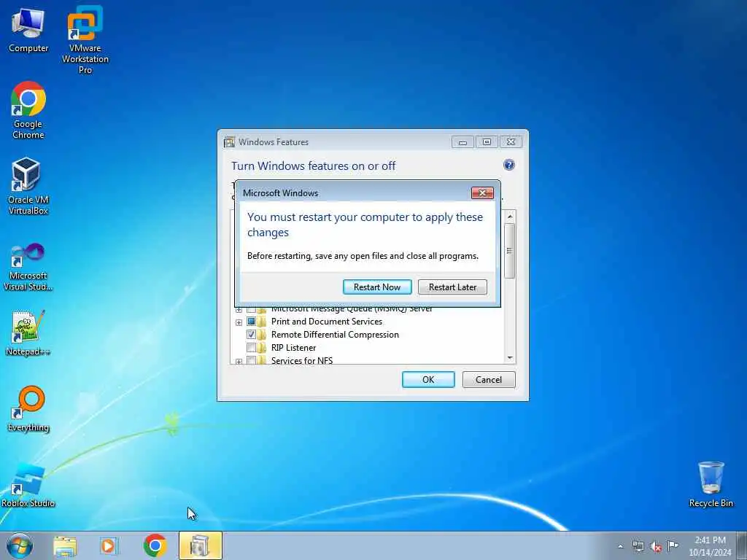Click the Restart Later button
The image size is (747, 560).
[x=452, y=287]
